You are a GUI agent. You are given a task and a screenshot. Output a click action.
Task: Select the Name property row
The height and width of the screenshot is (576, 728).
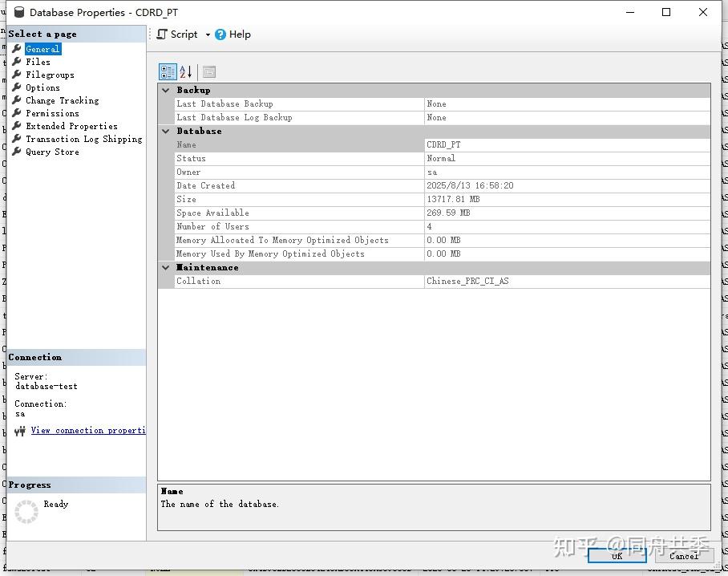pos(442,145)
